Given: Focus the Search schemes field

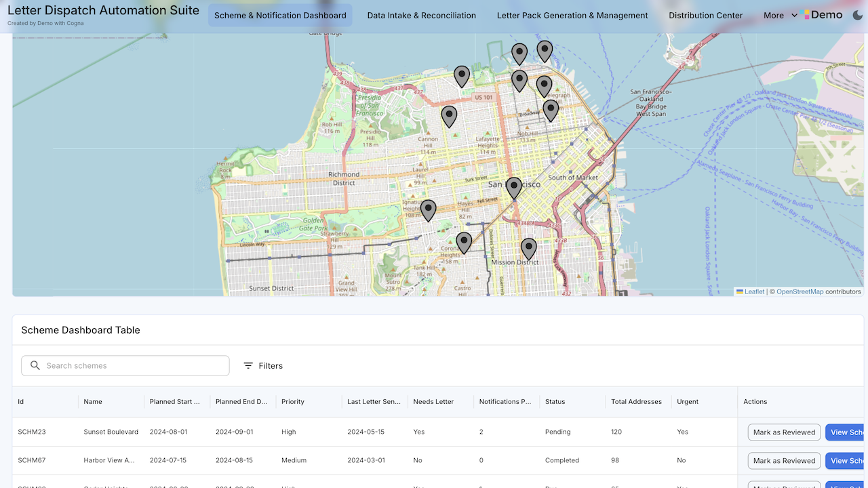Looking at the screenshot, I should [125, 365].
